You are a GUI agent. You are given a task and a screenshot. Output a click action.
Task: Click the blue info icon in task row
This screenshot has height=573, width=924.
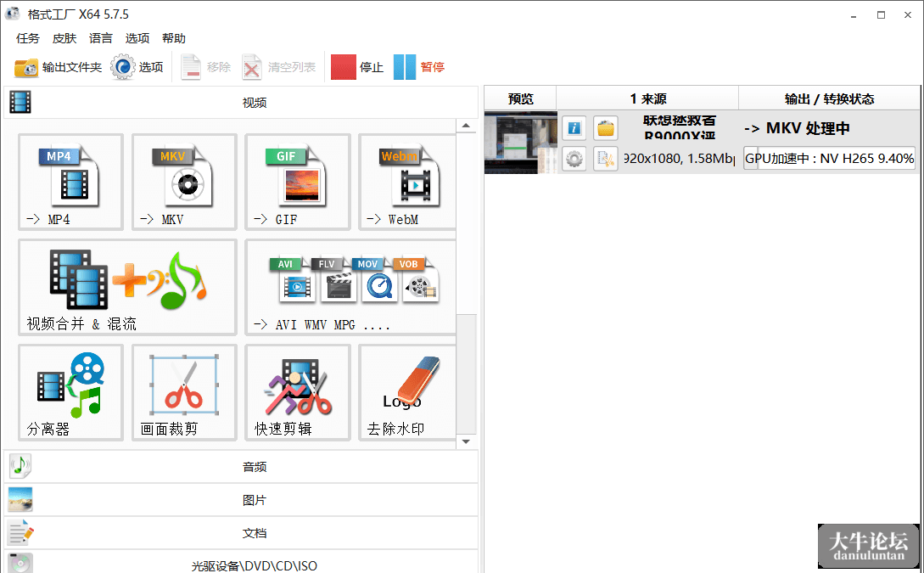click(x=574, y=128)
